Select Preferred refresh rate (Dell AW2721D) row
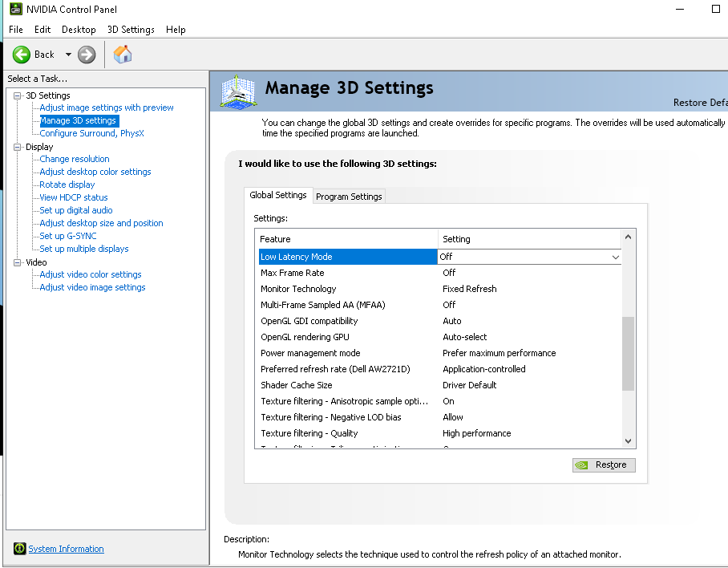Screen dimensions: 728x568 coord(439,369)
